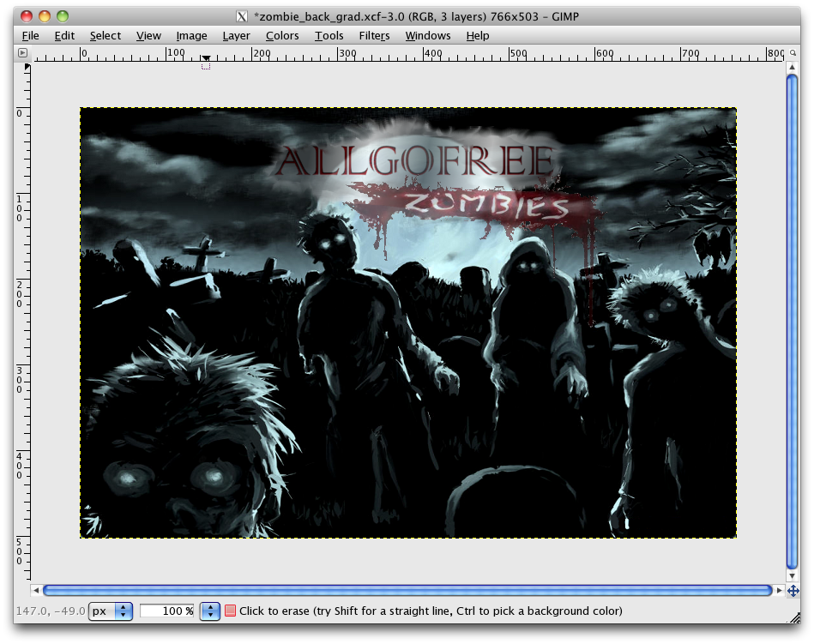
Task: Open the Edit menu
Action: [x=64, y=36]
